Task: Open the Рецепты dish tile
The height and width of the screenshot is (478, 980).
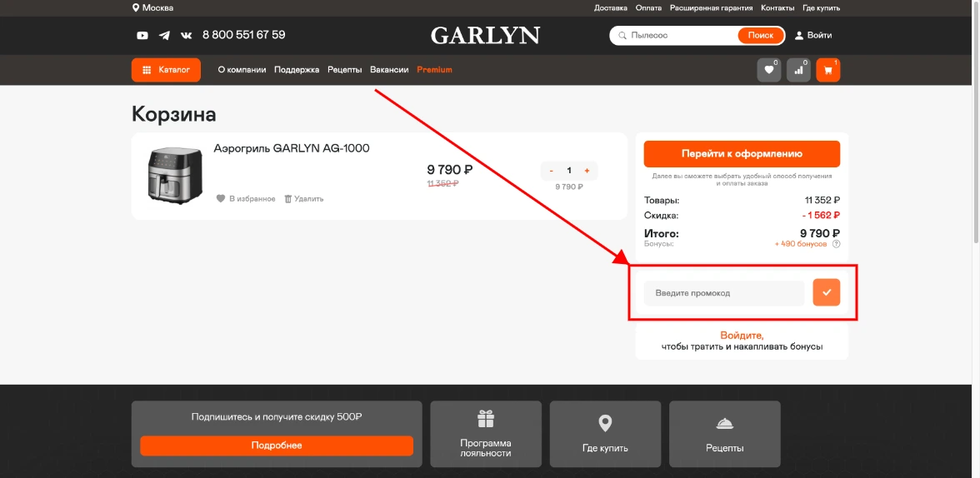Action: (724, 434)
